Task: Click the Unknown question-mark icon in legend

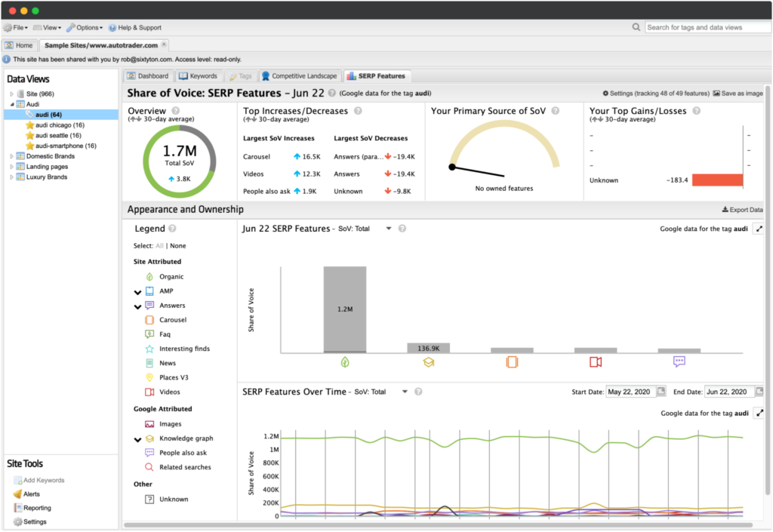Action: pyautogui.click(x=149, y=499)
